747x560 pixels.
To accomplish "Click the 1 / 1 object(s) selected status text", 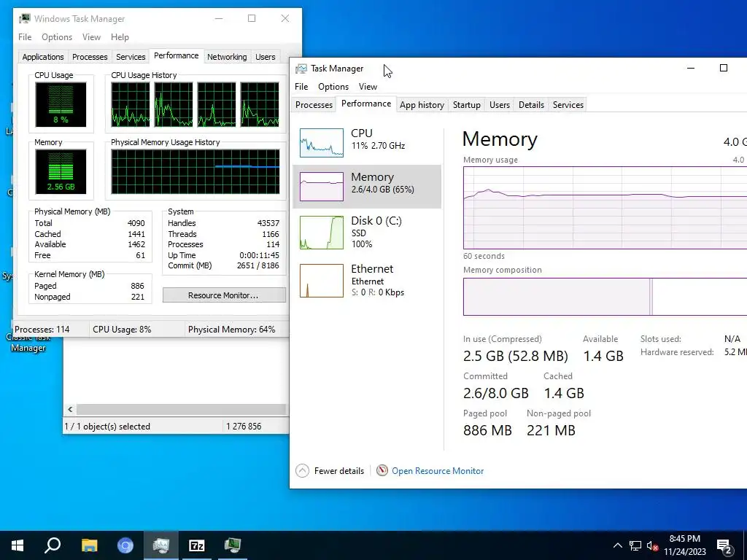I will (x=107, y=427).
